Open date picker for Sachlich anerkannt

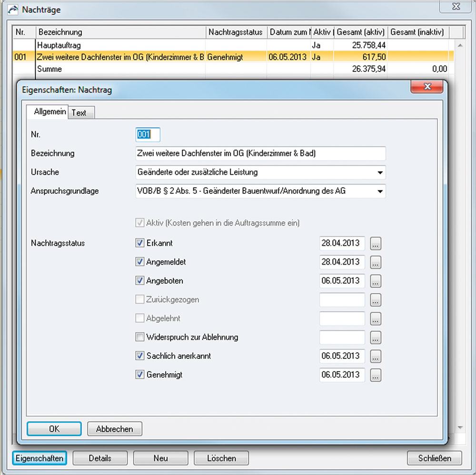click(376, 356)
